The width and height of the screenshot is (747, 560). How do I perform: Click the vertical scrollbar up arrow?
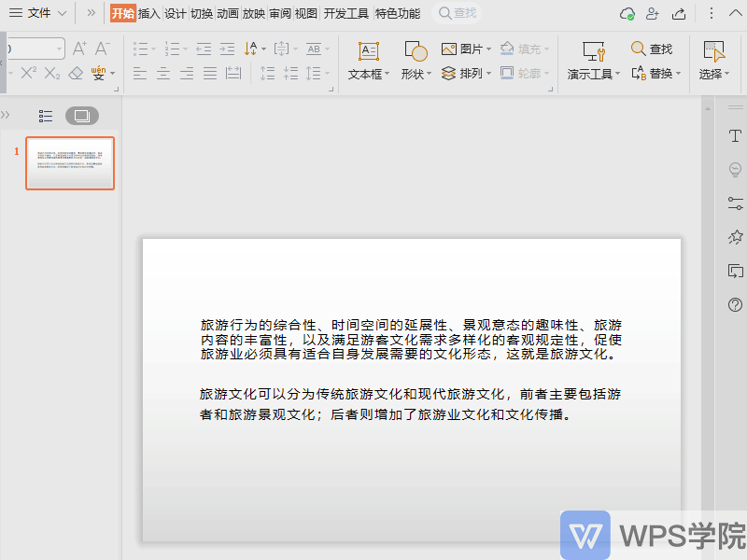[708, 109]
